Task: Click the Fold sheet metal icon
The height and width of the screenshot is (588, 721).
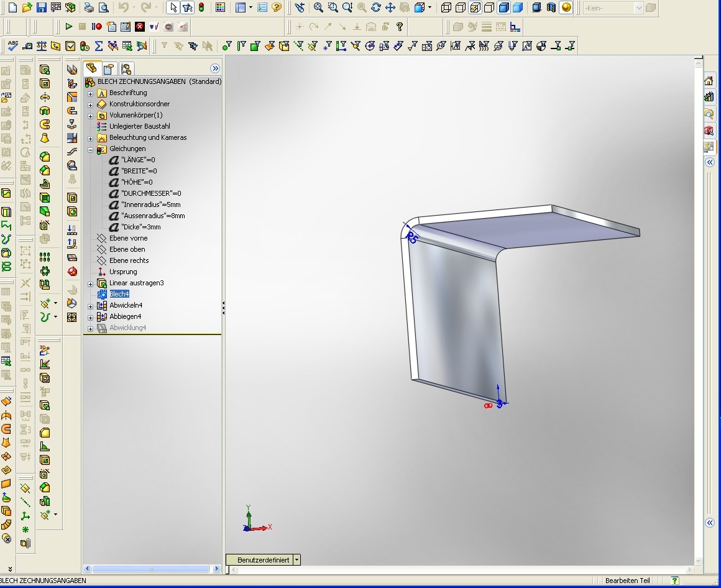Action: pos(72,243)
